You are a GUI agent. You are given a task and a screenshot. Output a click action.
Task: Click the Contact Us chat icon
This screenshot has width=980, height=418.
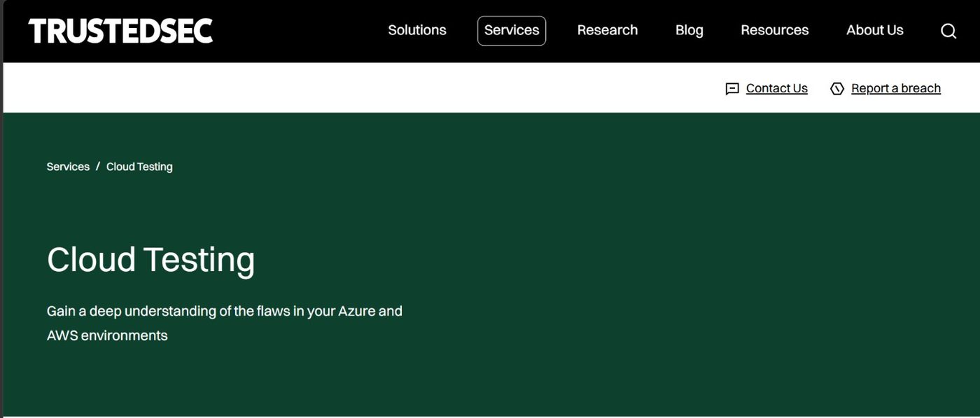pos(732,89)
